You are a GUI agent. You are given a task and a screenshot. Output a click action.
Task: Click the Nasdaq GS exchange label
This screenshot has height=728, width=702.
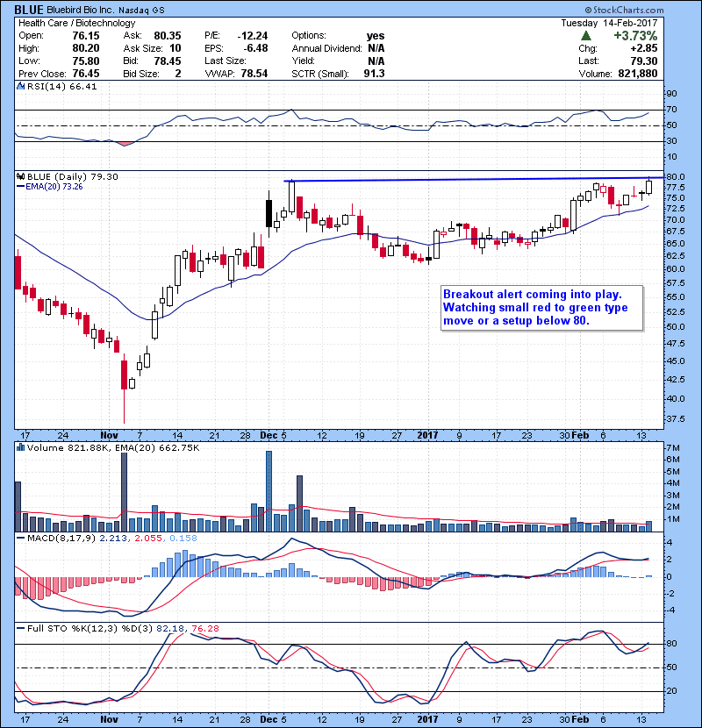[x=141, y=10]
